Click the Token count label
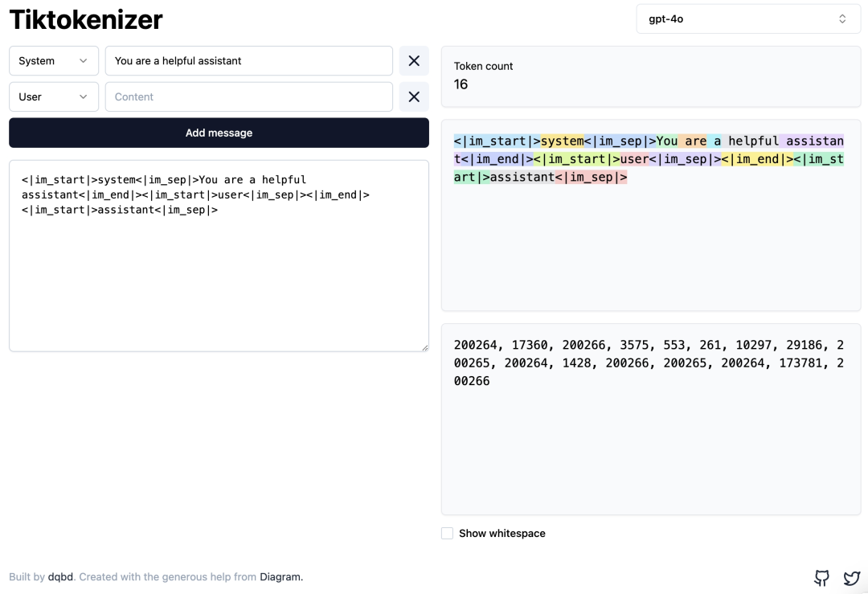Screen dimensions: 868x594 483,66
